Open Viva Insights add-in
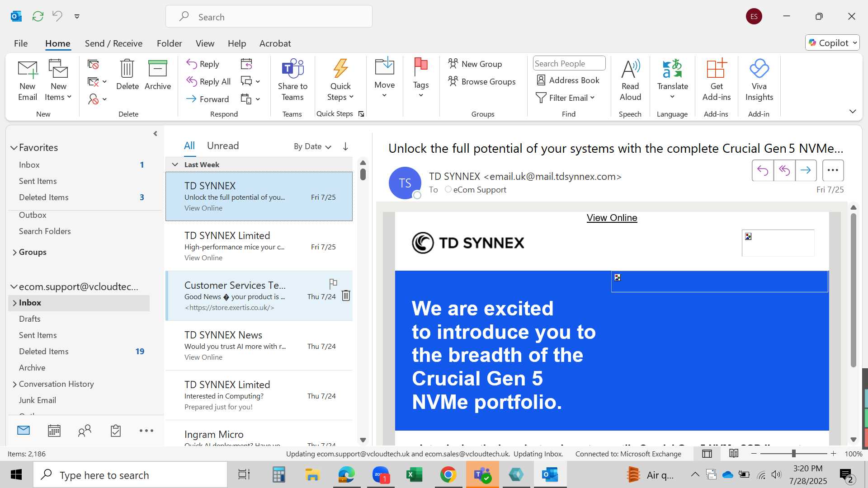 759,80
